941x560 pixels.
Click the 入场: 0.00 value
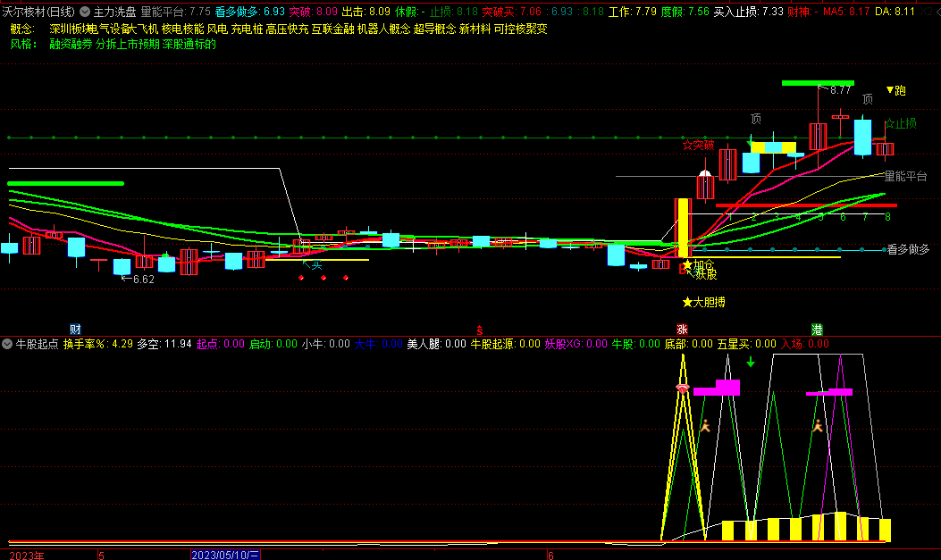coord(805,344)
